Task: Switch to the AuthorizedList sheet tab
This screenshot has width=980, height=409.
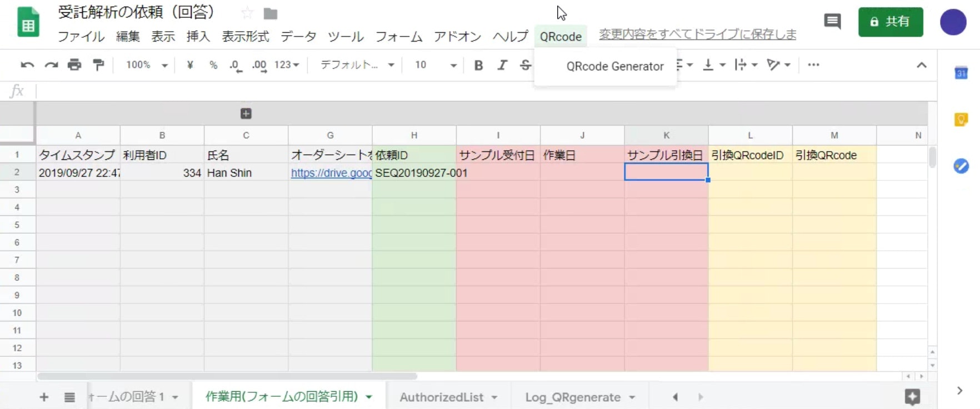Action: point(442,397)
